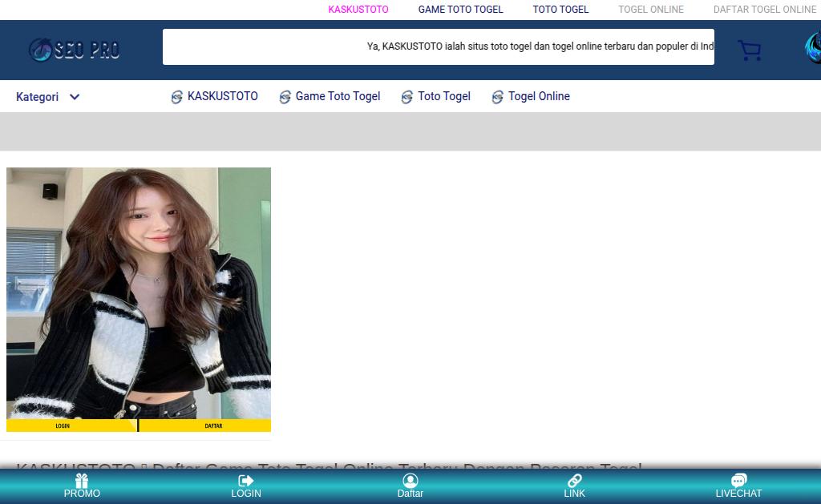Click the chain icon above LINK

[574, 481]
